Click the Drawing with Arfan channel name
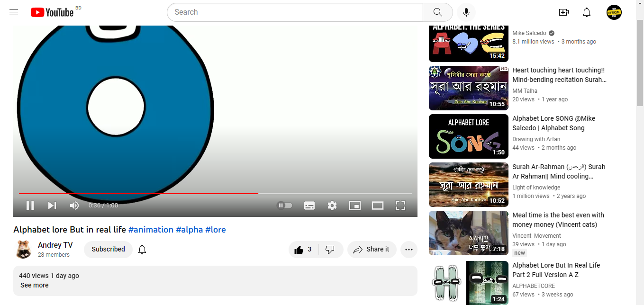The height and width of the screenshot is (305, 644). (x=536, y=139)
